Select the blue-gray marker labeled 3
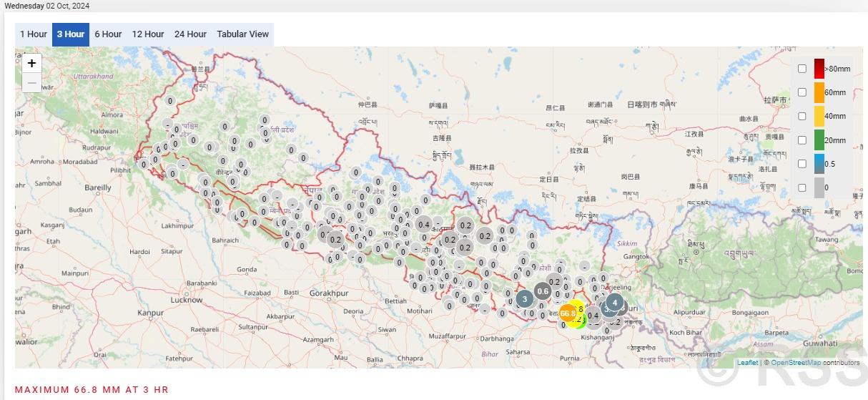 tap(525, 298)
